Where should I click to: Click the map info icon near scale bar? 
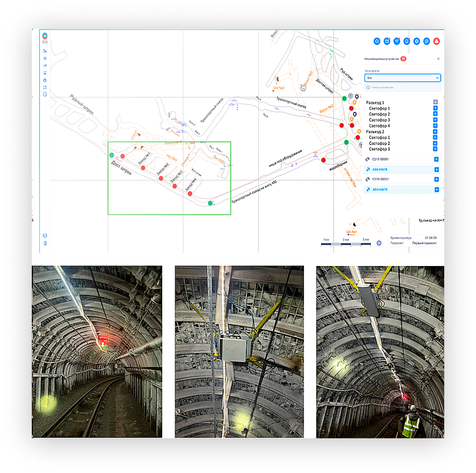[x=379, y=243]
